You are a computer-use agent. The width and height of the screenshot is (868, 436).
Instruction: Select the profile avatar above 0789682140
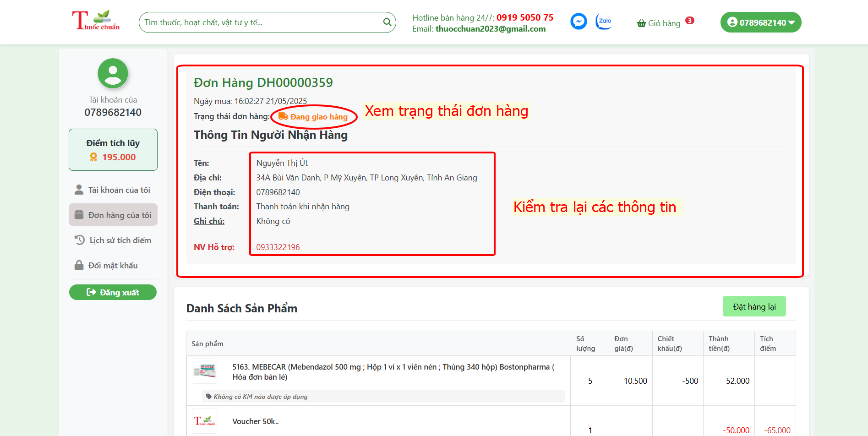click(113, 73)
